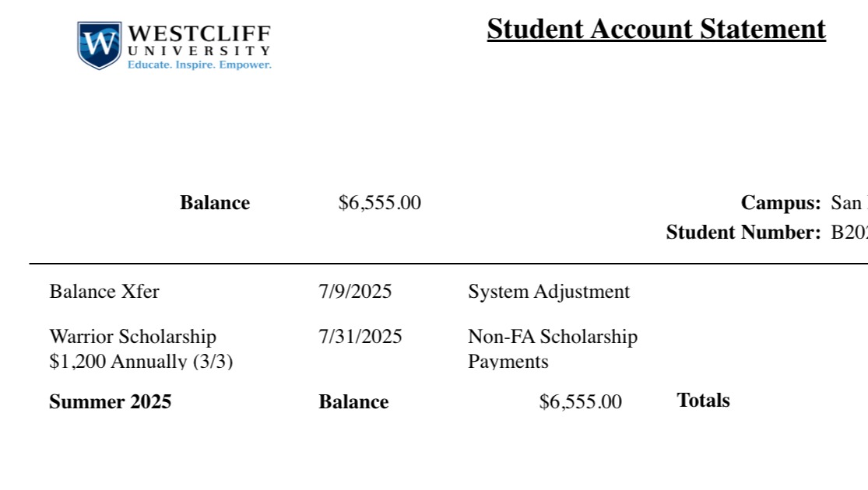Click the WESTCLIFF UNIVERSITY wordmark text
This screenshot has width=868, height=490.
point(199,40)
